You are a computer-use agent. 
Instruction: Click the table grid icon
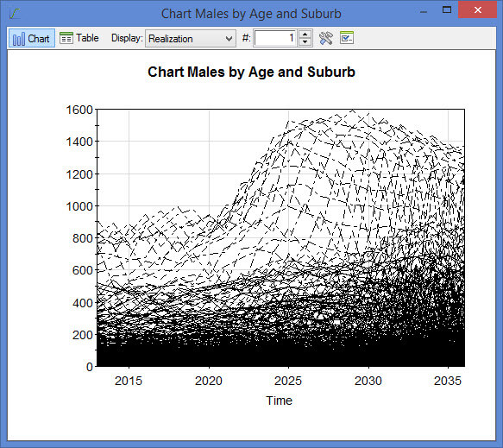(x=66, y=38)
